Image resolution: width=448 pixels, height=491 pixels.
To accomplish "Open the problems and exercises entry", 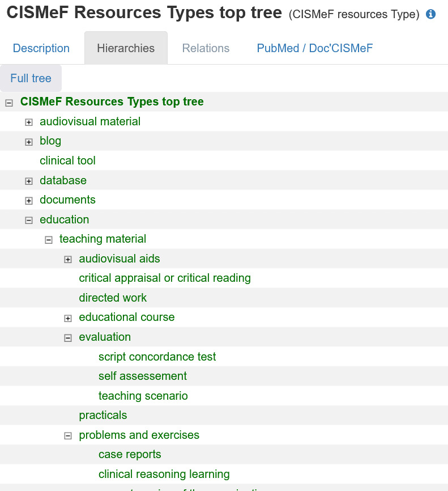I will [x=139, y=435].
